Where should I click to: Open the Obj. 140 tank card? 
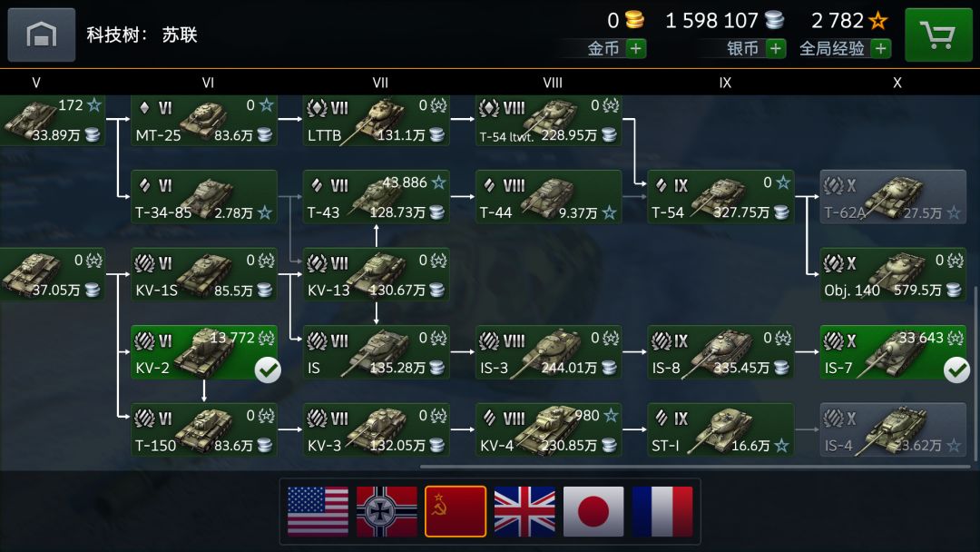point(893,274)
